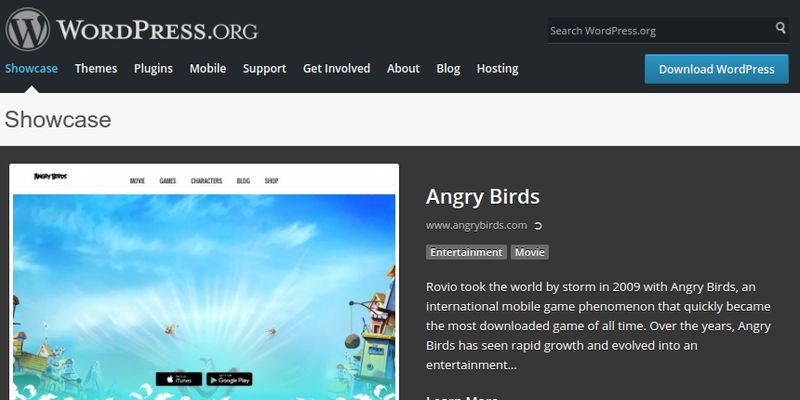Visit the Blog nav link
The width and height of the screenshot is (800, 400).
point(448,68)
